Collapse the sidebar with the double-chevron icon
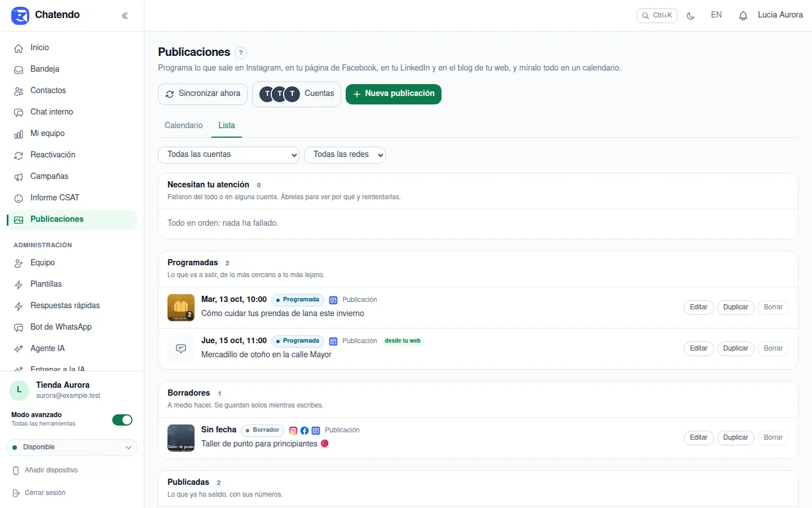Screen dimensions: 812x508 click(125, 16)
